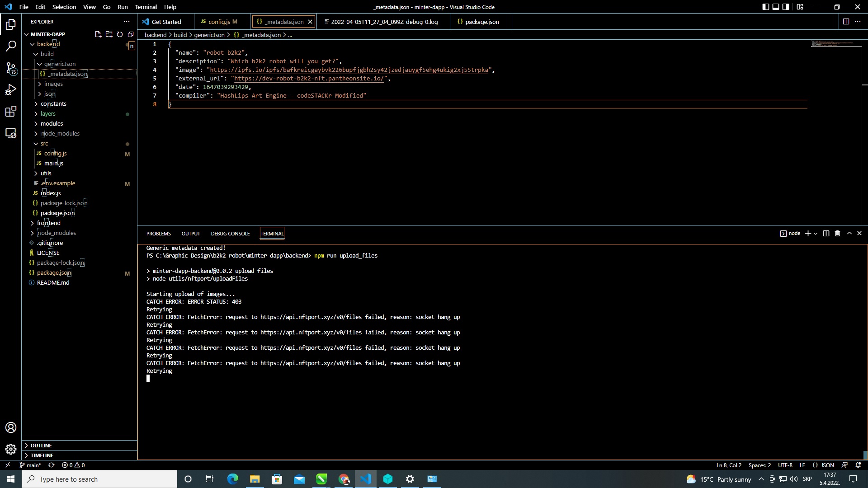Expand the OUTLINE section
868x488 pixels.
click(x=40, y=446)
